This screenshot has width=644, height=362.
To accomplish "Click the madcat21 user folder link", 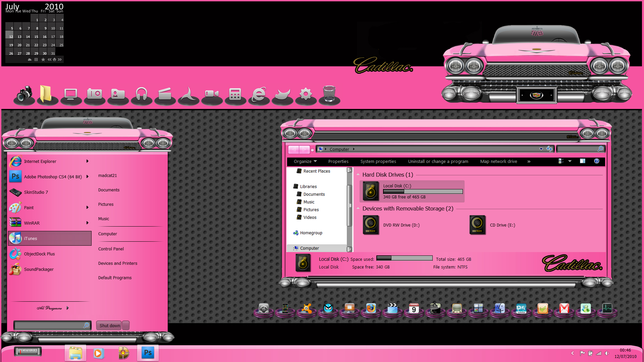I will pos(107,176).
